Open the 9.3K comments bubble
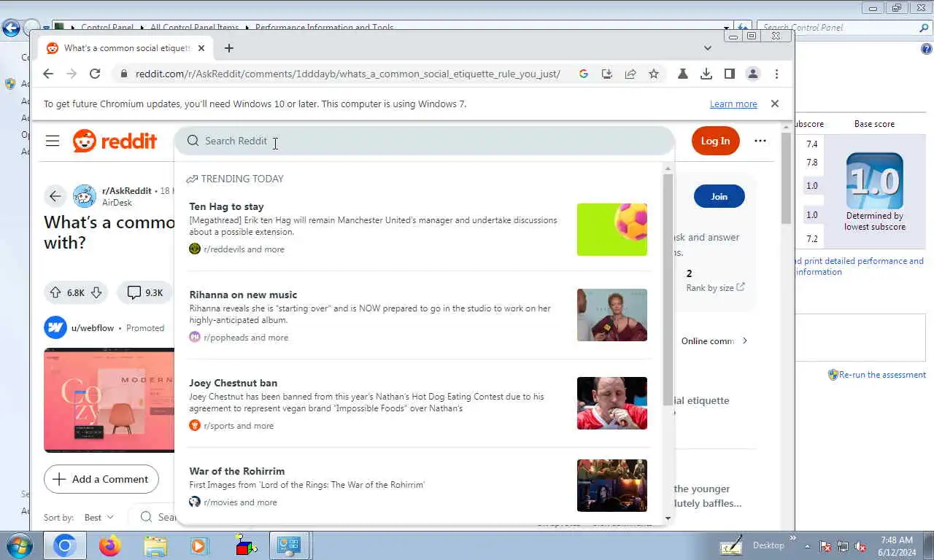Image resolution: width=934 pixels, height=560 pixels. tap(145, 292)
